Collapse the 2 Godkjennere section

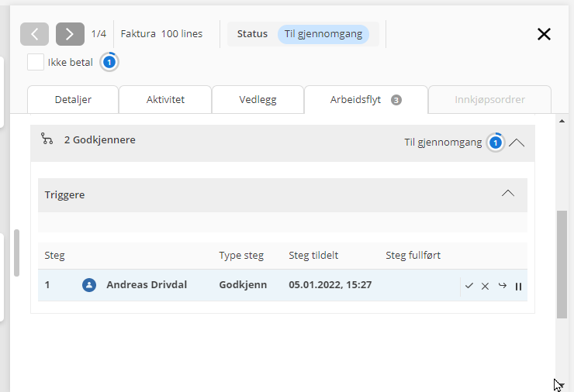[517, 143]
